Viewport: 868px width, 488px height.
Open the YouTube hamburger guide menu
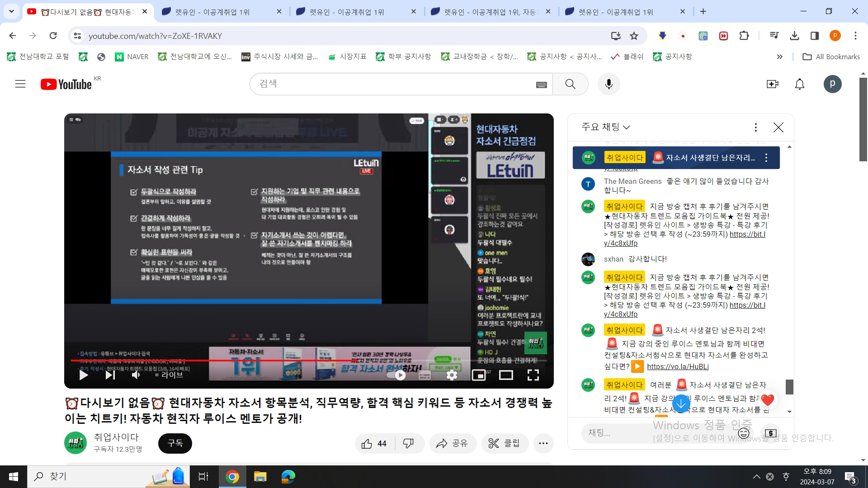pyautogui.click(x=20, y=84)
